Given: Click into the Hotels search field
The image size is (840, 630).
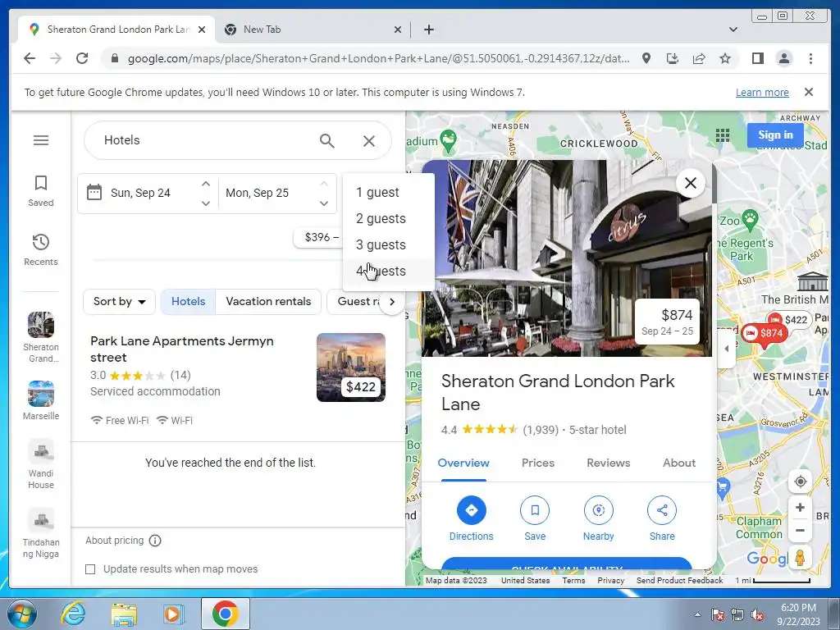Looking at the screenshot, I should click(206, 140).
